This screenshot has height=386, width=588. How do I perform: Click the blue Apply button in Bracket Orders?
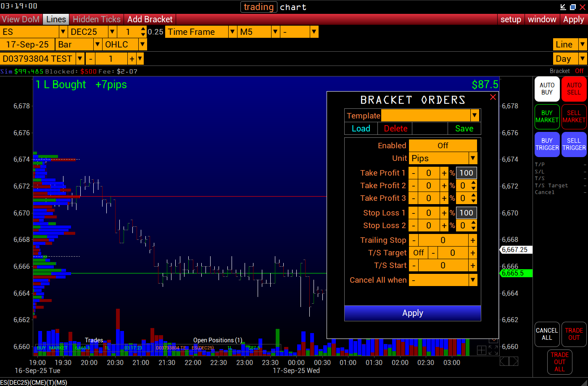pyautogui.click(x=412, y=313)
